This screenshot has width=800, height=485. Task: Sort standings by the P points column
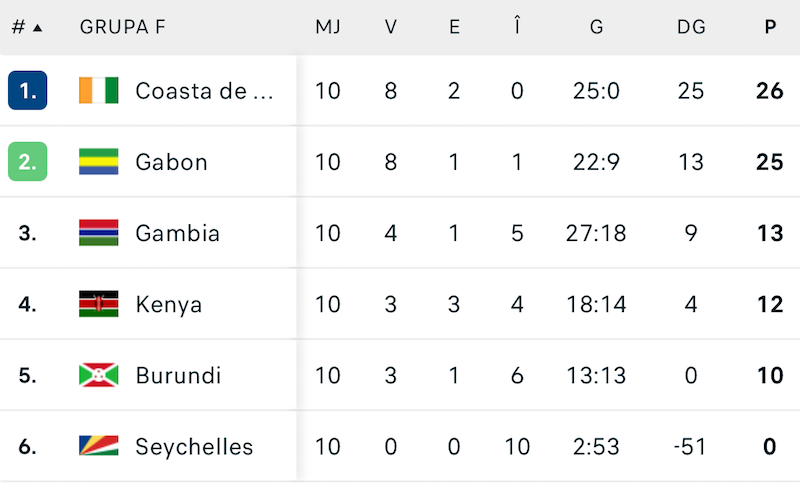coord(769,27)
